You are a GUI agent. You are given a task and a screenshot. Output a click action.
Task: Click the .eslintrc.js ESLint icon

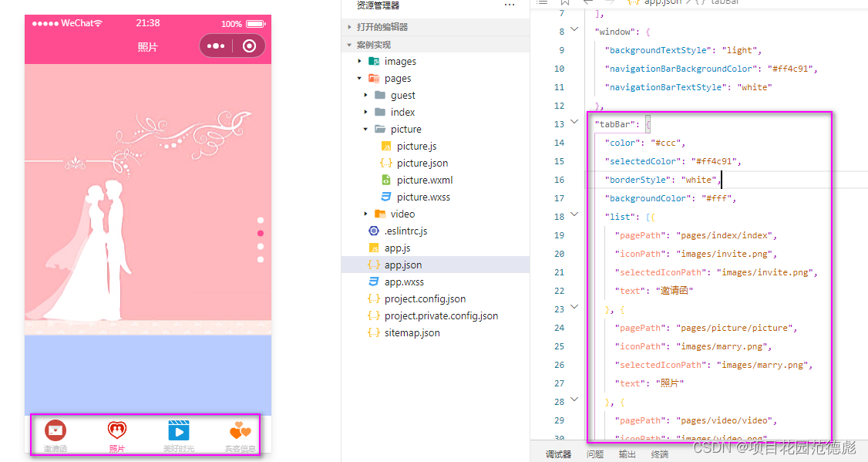[374, 231]
